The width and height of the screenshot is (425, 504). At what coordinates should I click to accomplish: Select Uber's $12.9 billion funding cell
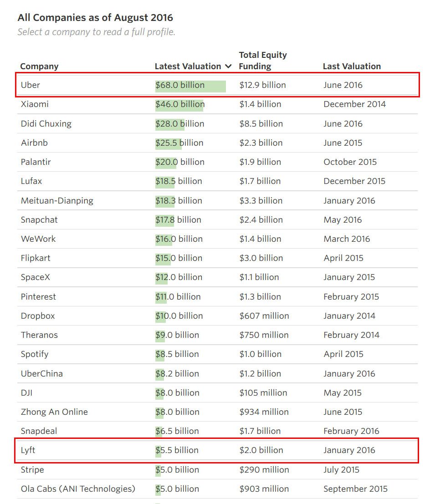[263, 85]
